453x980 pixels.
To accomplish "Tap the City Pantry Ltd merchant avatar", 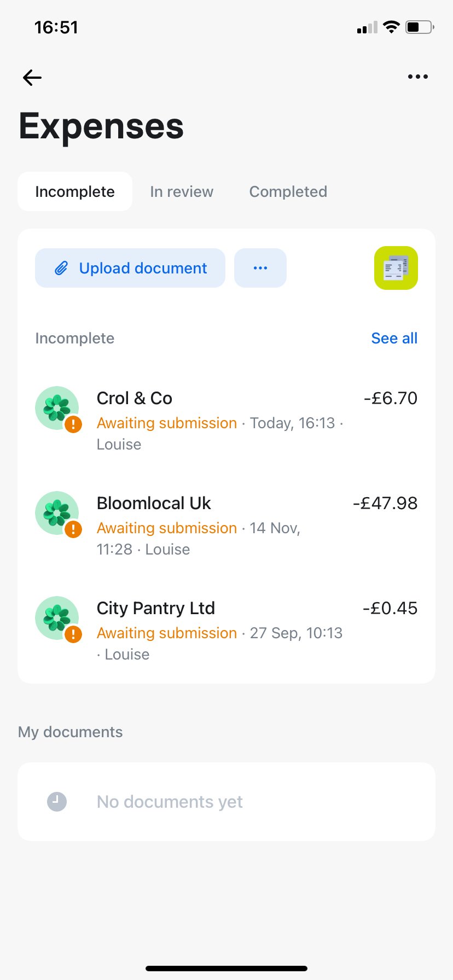I will pyautogui.click(x=57, y=618).
